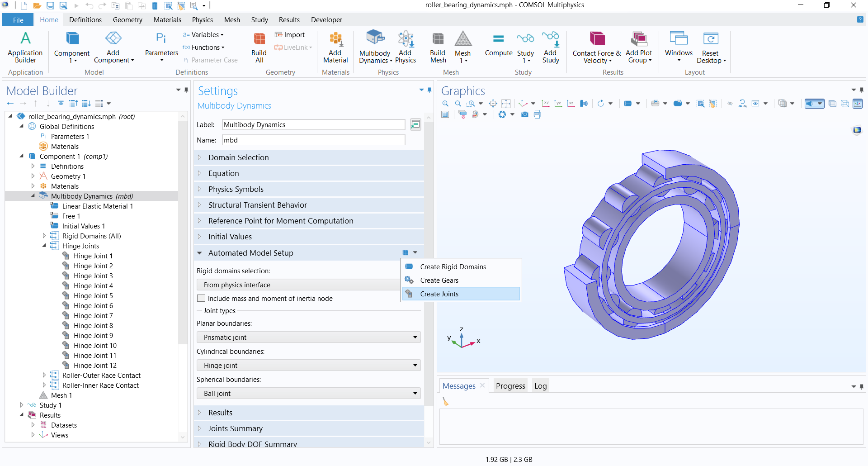Screen dimensions: 868x466
Task: Click the Build Mesh icon
Action: coord(438,47)
